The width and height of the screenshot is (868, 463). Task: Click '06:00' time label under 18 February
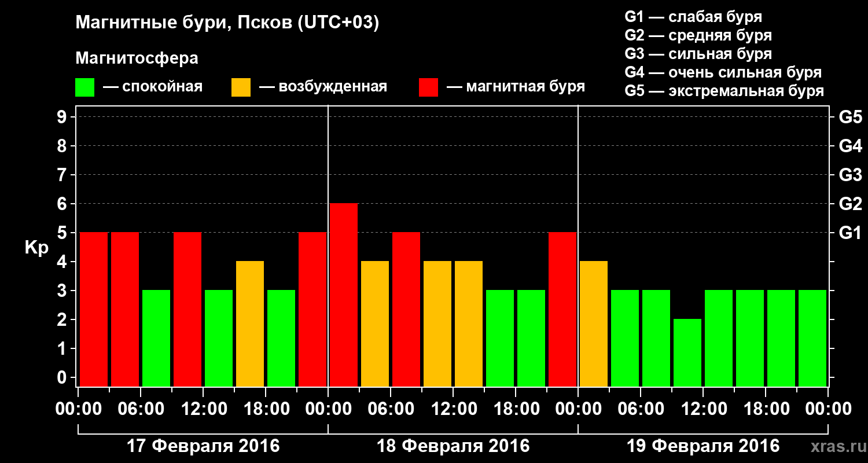click(x=391, y=409)
